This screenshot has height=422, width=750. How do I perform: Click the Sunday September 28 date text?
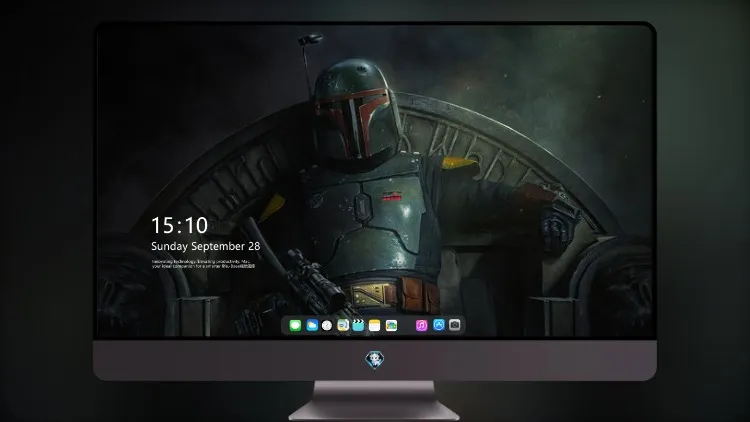coord(206,246)
